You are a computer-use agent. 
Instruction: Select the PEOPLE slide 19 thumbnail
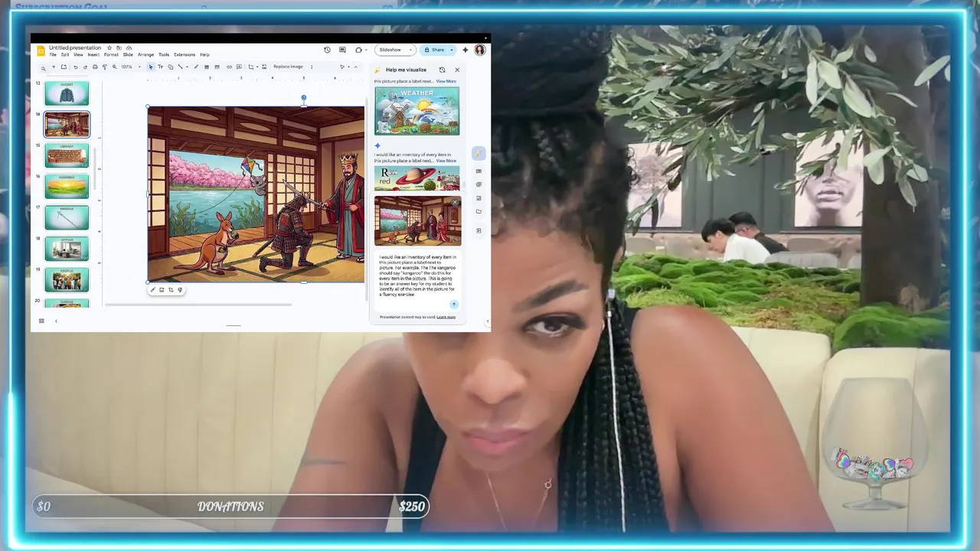pyautogui.click(x=67, y=279)
